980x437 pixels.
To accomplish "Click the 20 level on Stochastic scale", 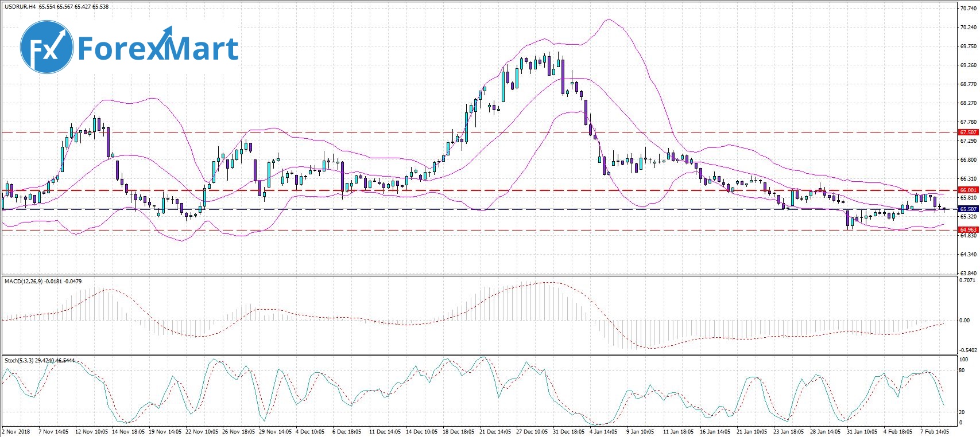I will pyautogui.click(x=962, y=412).
